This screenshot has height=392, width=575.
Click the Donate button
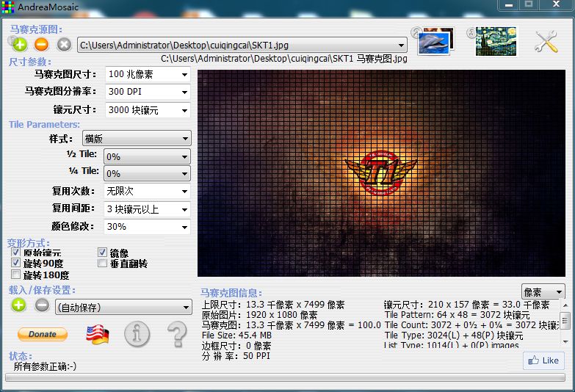click(x=43, y=334)
